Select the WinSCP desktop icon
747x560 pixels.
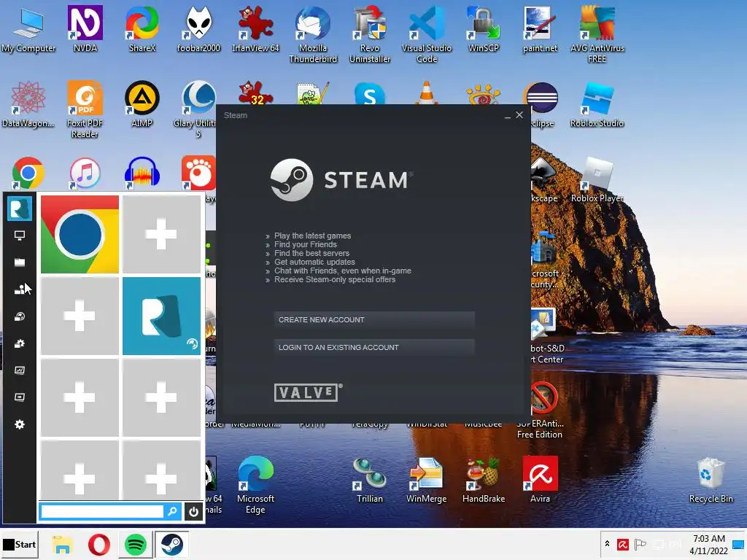[483, 28]
